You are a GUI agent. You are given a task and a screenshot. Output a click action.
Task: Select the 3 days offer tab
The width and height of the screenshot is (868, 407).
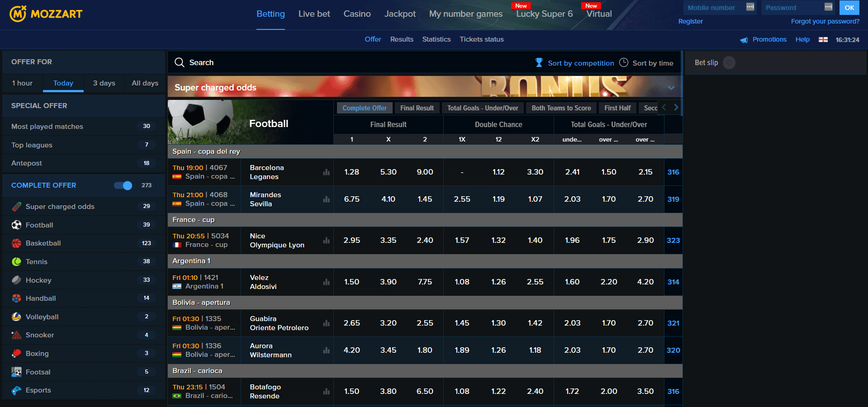pyautogui.click(x=104, y=83)
